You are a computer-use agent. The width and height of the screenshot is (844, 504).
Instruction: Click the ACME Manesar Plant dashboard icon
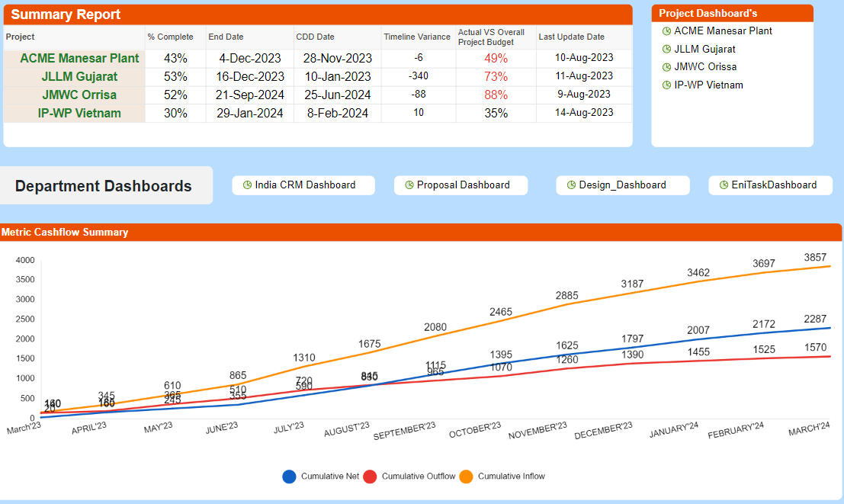coord(666,31)
